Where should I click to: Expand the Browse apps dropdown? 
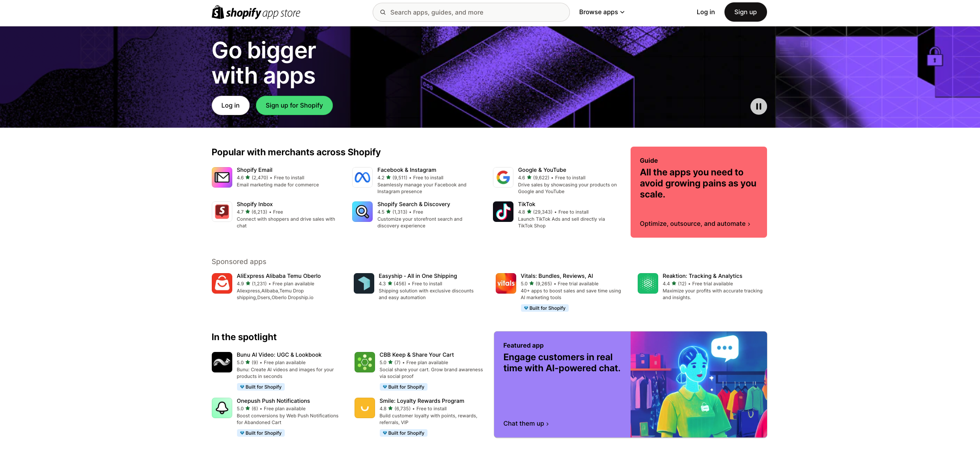click(602, 12)
